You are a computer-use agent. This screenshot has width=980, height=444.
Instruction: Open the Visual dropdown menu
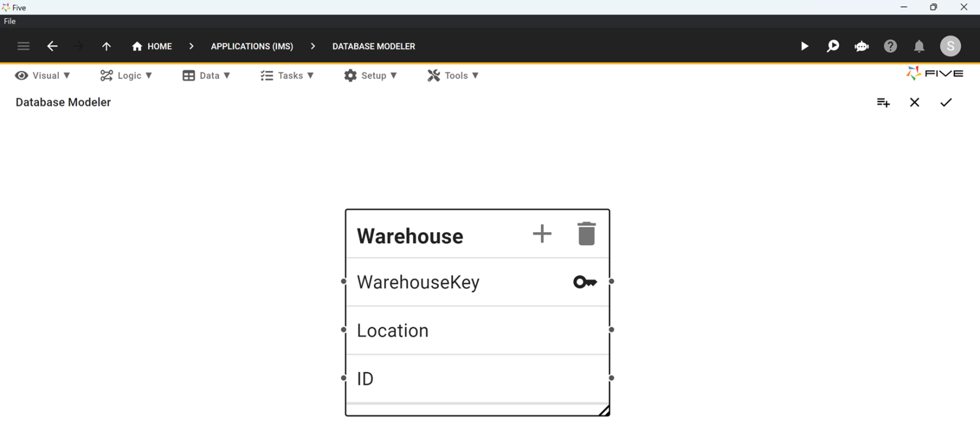tap(42, 75)
